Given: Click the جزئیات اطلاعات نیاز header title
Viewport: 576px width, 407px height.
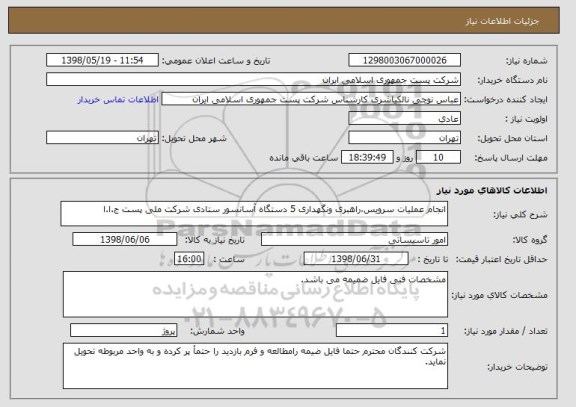Looking at the screenshot, I should [502, 21].
